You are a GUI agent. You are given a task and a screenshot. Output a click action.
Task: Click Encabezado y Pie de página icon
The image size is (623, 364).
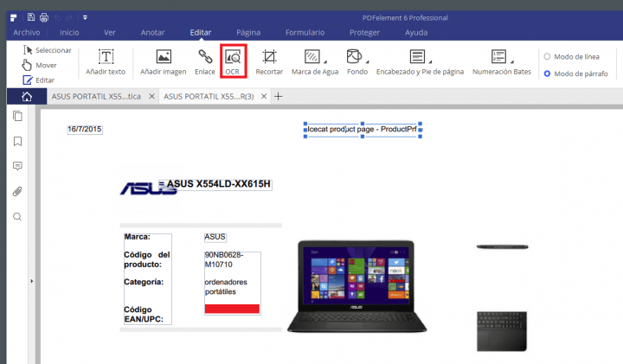click(417, 56)
